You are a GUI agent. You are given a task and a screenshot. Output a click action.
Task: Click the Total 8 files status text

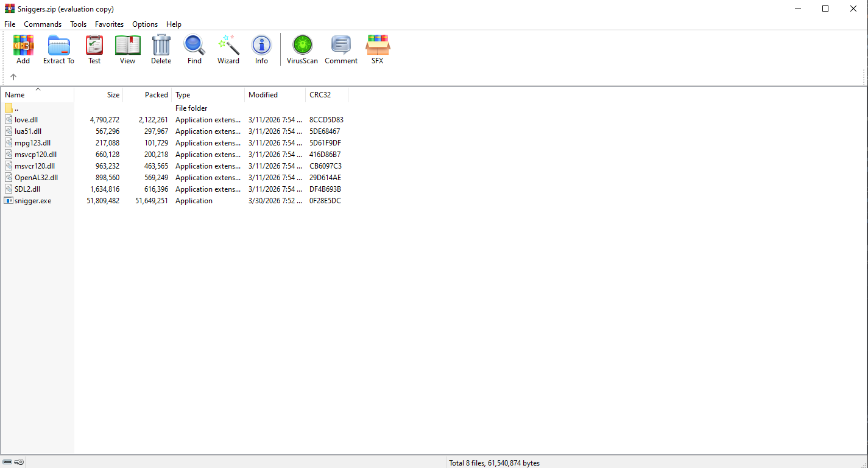pos(495,463)
